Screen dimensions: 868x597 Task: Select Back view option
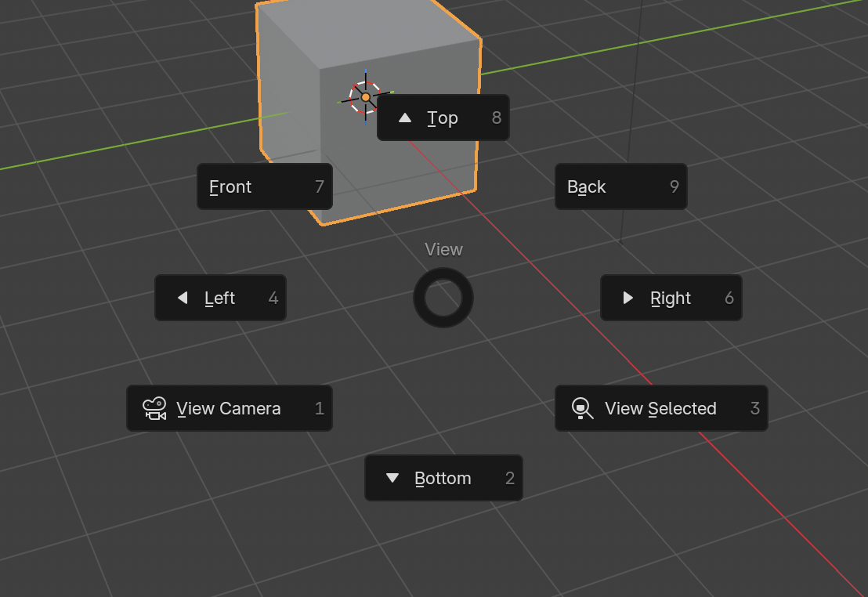[x=621, y=186]
